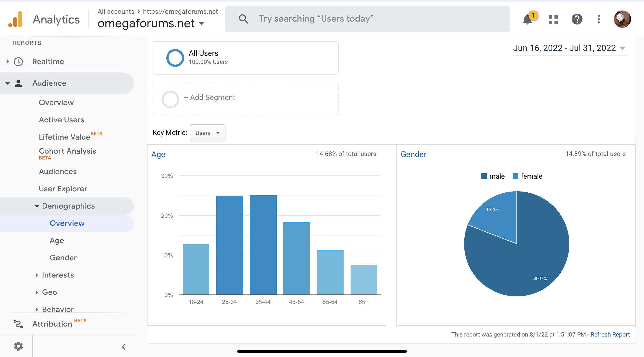
Task: Open the user profile avatar
Action: [622, 19]
